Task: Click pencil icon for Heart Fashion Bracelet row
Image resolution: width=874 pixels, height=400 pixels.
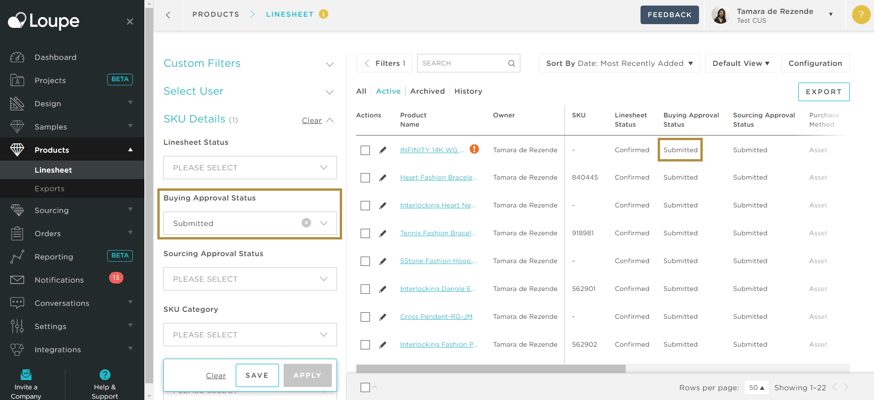Action: coord(382,178)
